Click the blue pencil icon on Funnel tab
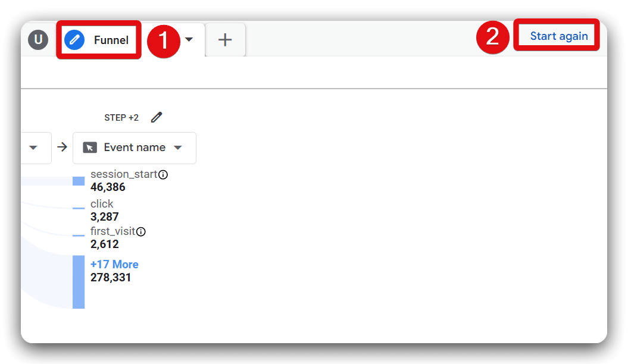 (x=74, y=40)
